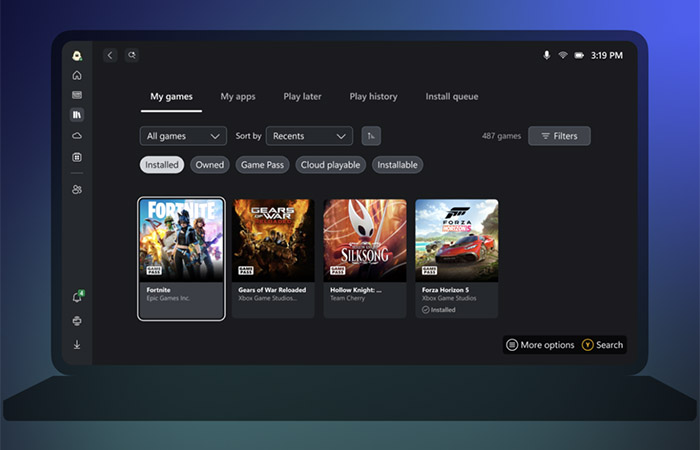The width and height of the screenshot is (700, 450).
Task: Enable the Cloud playable filter chip
Action: 331,165
